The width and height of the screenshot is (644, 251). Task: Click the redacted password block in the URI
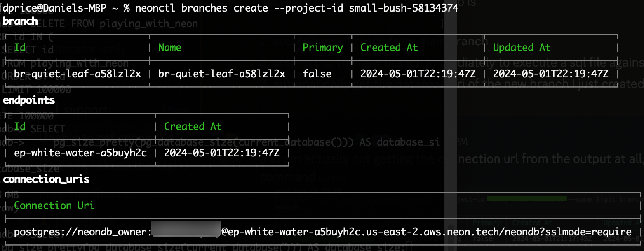186,231
